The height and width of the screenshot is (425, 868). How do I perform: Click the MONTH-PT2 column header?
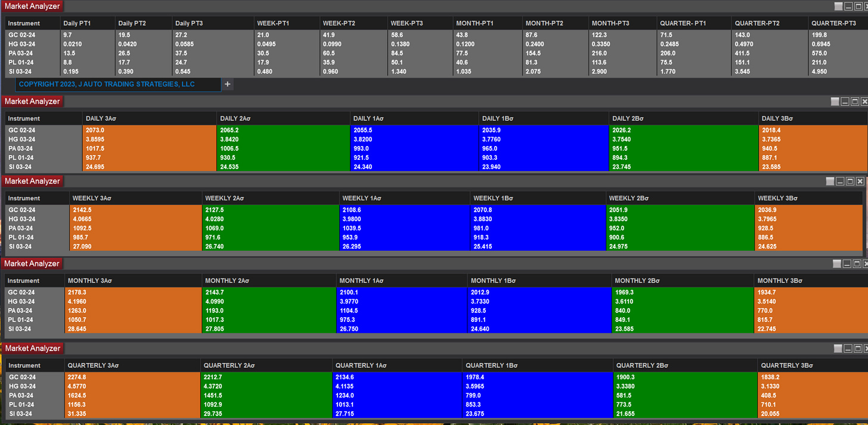(x=554, y=23)
